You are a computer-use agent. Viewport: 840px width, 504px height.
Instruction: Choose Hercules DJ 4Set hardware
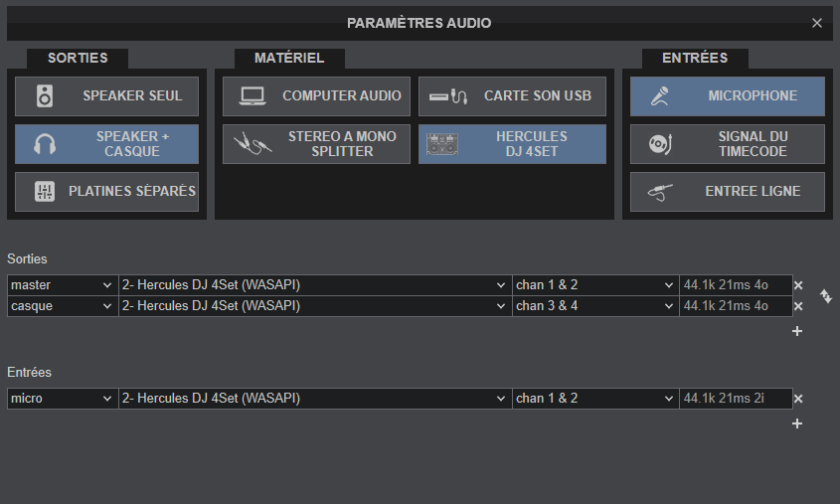[x=512, y=144]
